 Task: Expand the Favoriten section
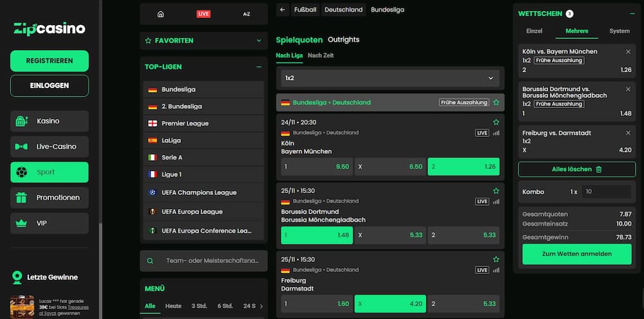(259, 41)
